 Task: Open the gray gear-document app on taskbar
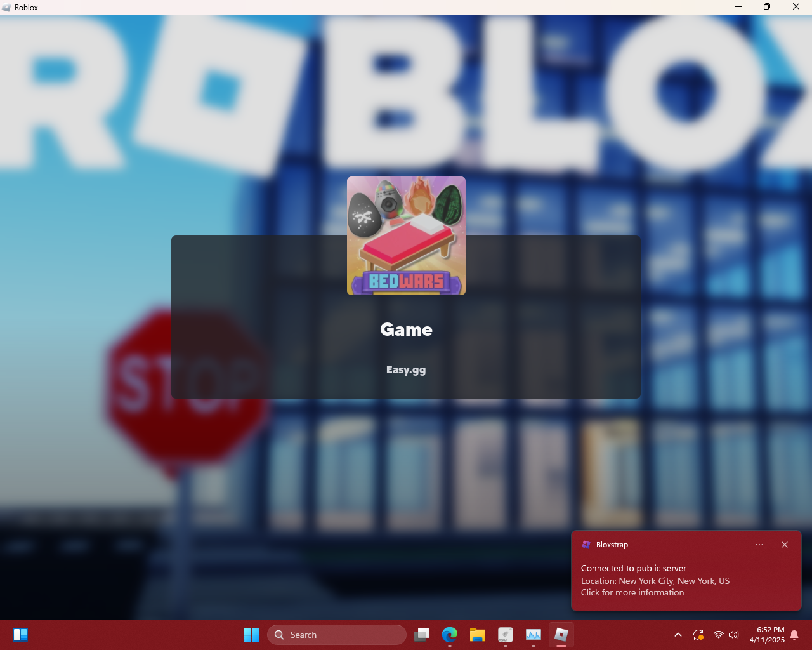(506, 635)
